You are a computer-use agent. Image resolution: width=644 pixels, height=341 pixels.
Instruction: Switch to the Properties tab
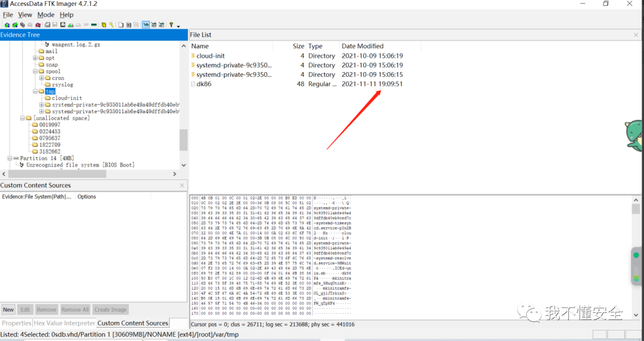17,323
